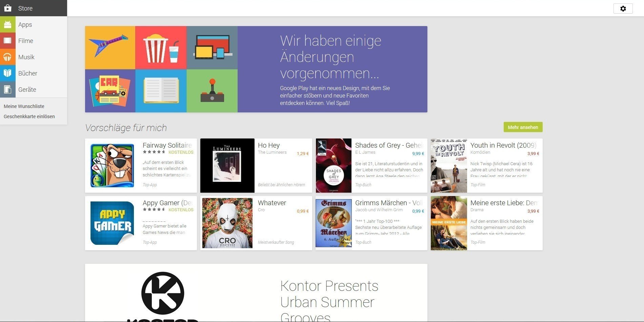The image size is (644, 322).
Task: Open the Whatever song title
Action: (272, 203)
